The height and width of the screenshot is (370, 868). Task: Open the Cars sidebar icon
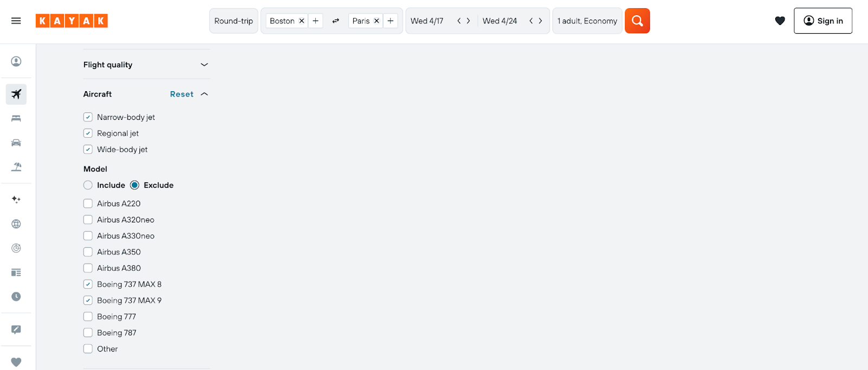(16, 143)
